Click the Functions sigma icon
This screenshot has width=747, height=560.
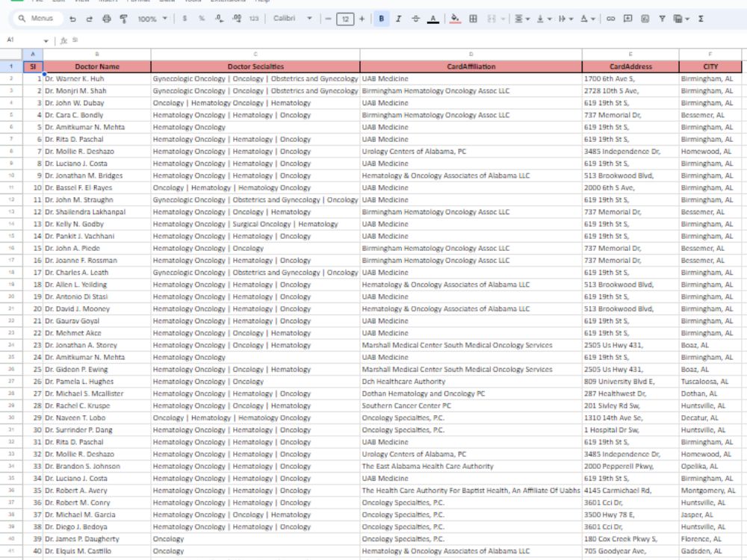(x=701, y=19)
